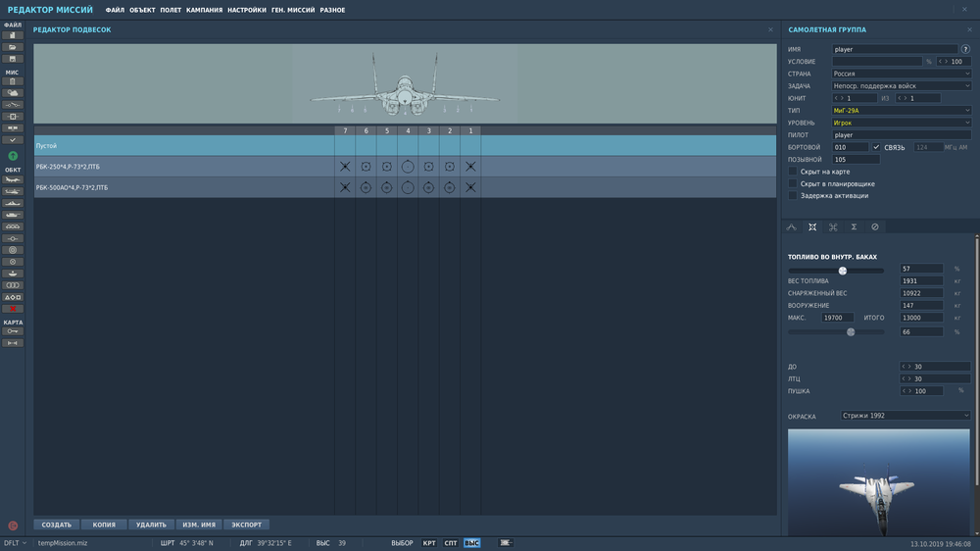This screenshot has height=551, width=980.
Task: Click internal fuel slider handle
Action: pyautogui.click(x=843, y=271)
